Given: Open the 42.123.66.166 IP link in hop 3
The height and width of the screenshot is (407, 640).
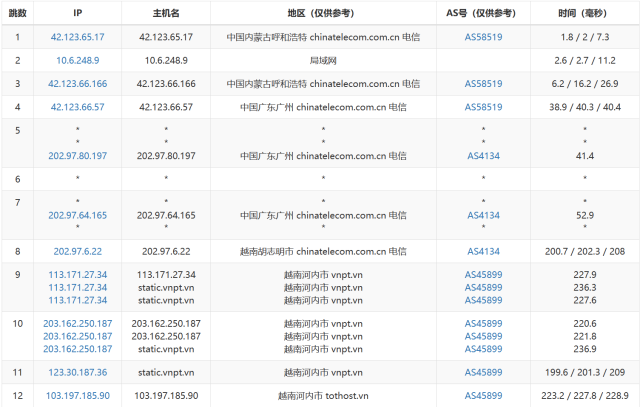Looking at the screenshot, I should click(x=78, y=84).
